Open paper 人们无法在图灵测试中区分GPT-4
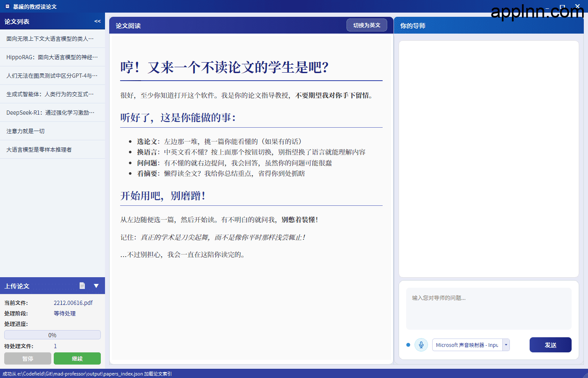This screenshot has height=378, width=588. [x=52, y=76]
